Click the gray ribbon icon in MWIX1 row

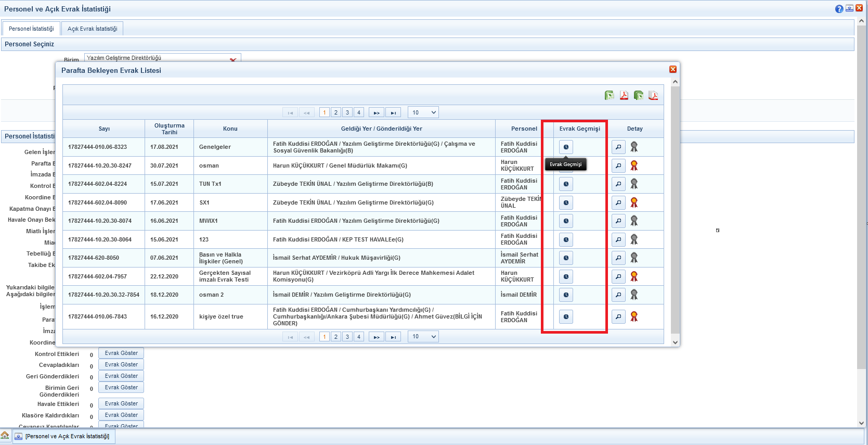(x=634, y=221)
